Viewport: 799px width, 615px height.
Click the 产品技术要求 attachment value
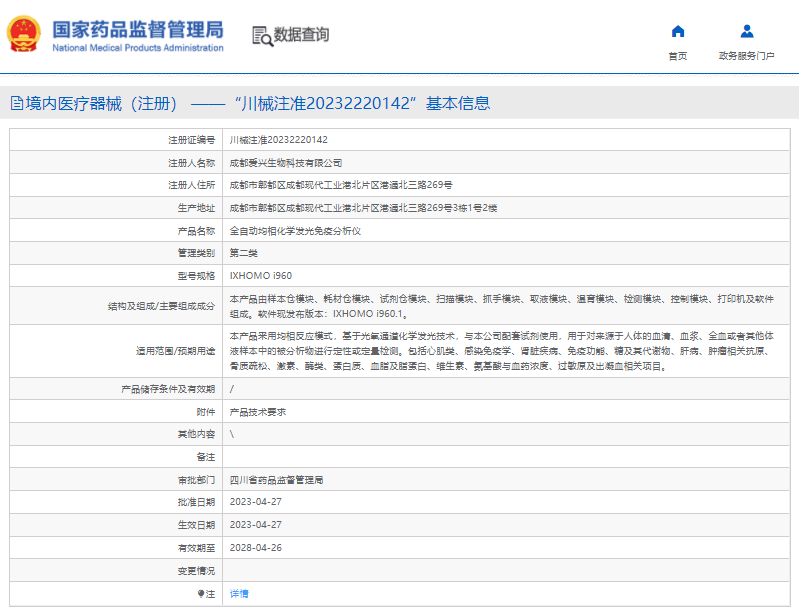[x=257, y=412]
